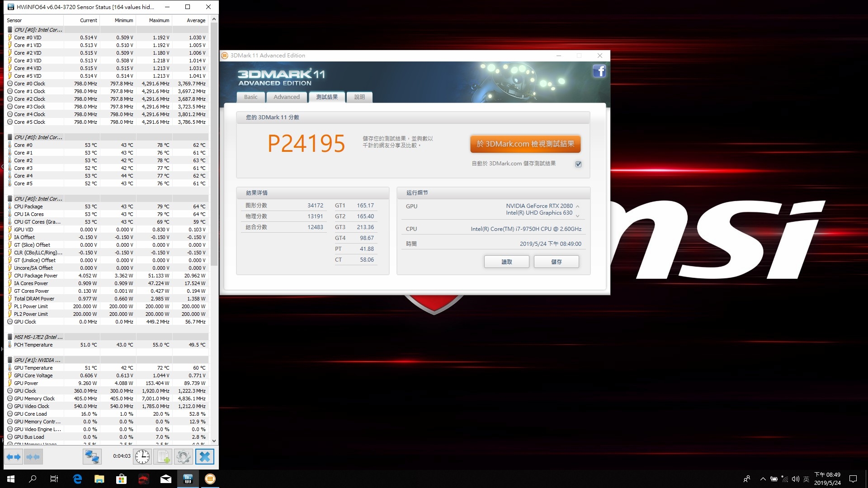
Task: Open Mail app from taskbar
Action: pos(165,479)
